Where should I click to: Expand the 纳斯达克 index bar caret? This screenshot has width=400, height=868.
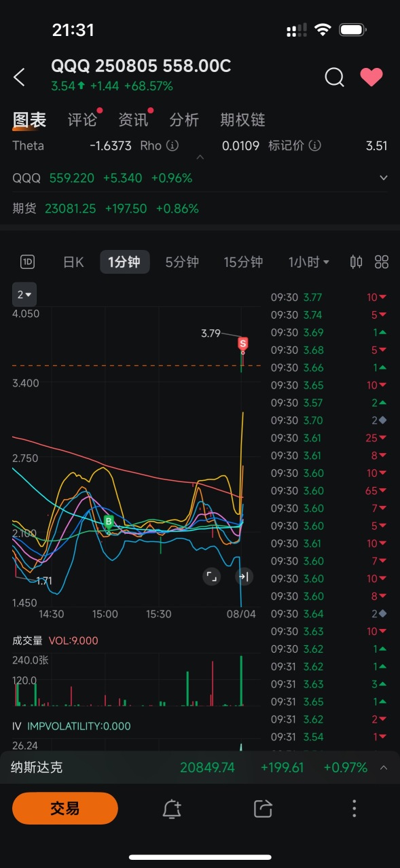(x=384, y=767)
